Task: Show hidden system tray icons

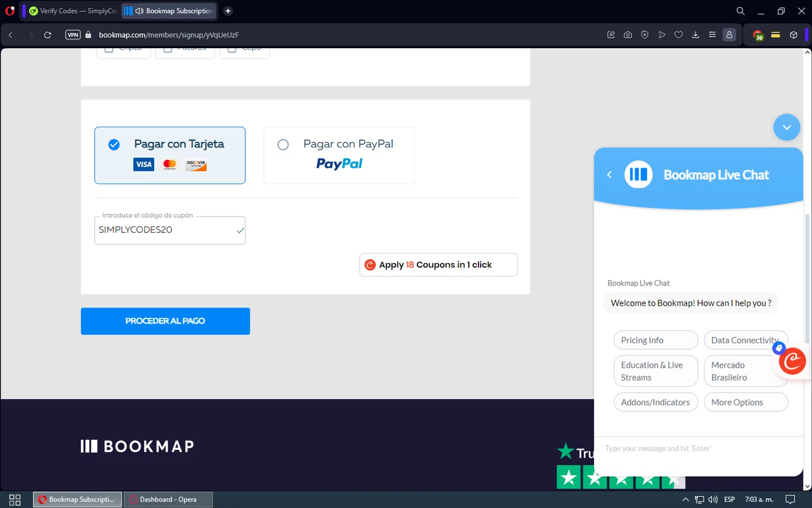Action: point(685,499)
